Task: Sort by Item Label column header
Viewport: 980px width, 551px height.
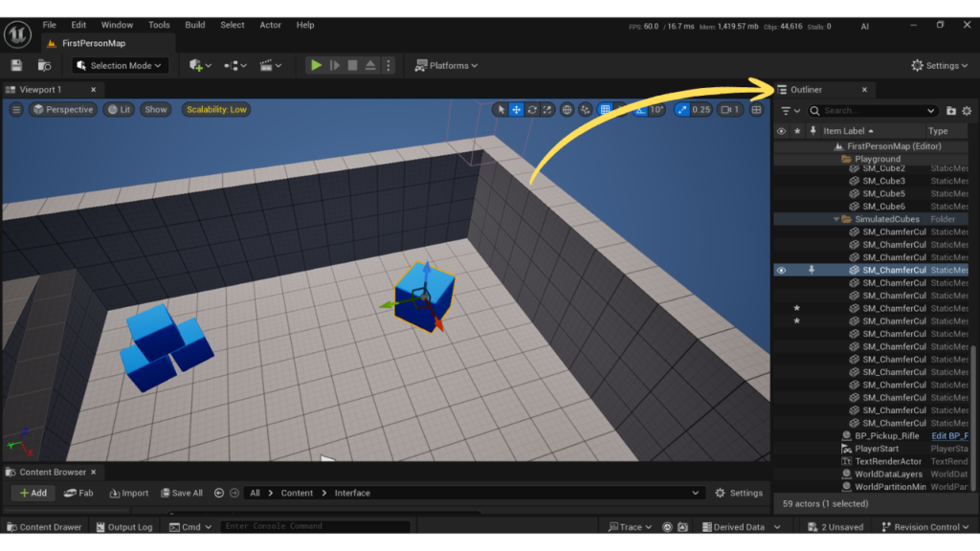Action: point(848,130)
